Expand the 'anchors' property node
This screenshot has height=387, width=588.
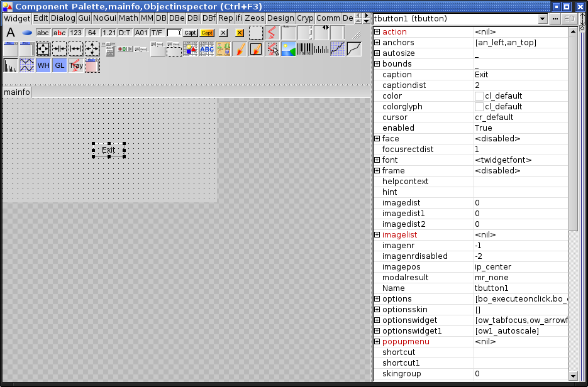click(377, 43)
